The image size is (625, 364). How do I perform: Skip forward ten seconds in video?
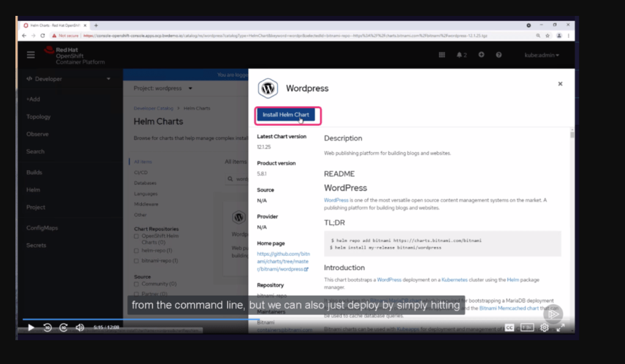[64, 327]
